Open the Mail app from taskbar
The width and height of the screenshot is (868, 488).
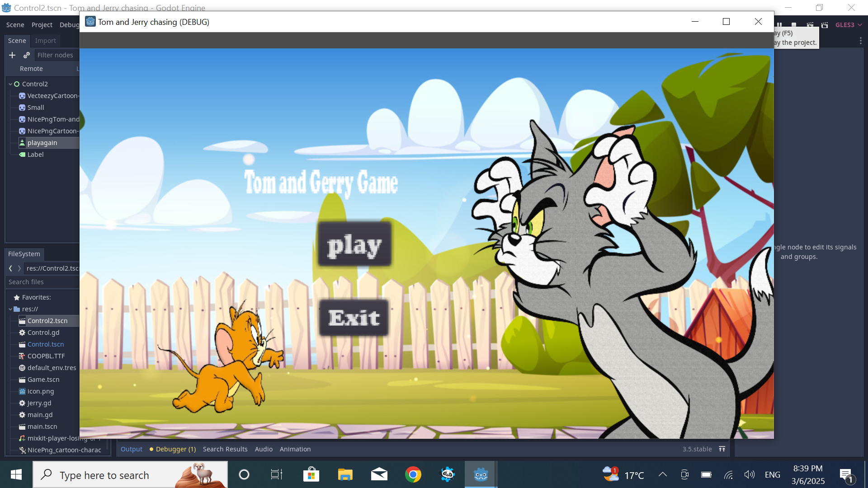(379, 474)
